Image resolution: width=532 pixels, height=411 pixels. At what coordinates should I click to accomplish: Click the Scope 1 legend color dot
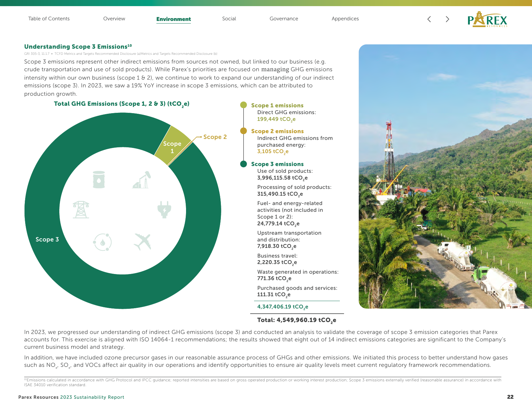[x=243, y=105]
